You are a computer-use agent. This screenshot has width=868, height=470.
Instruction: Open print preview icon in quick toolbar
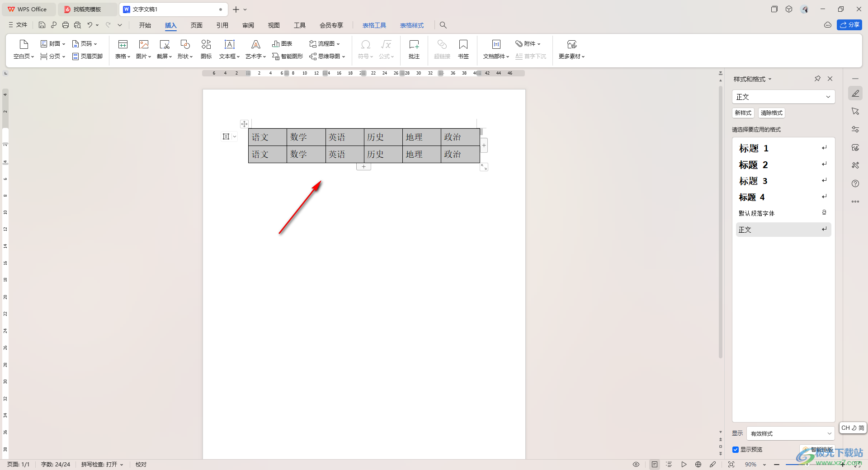77,25
